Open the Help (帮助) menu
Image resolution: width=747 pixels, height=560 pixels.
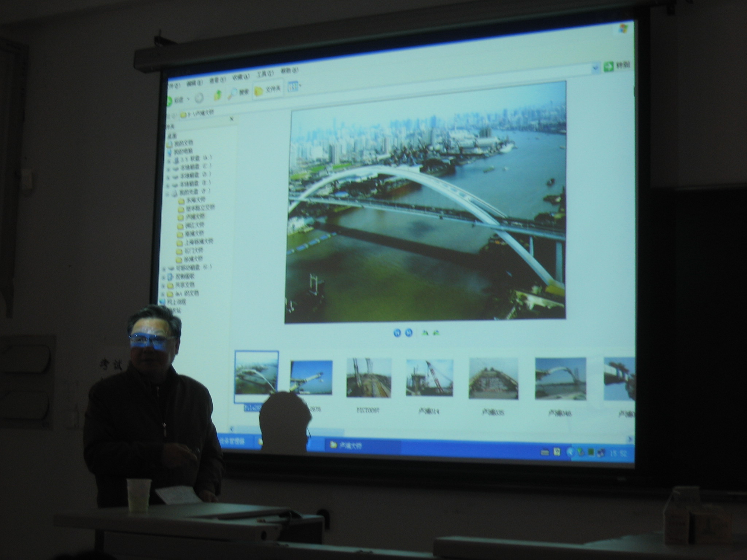pyautogui.click(x=289, y=71)
